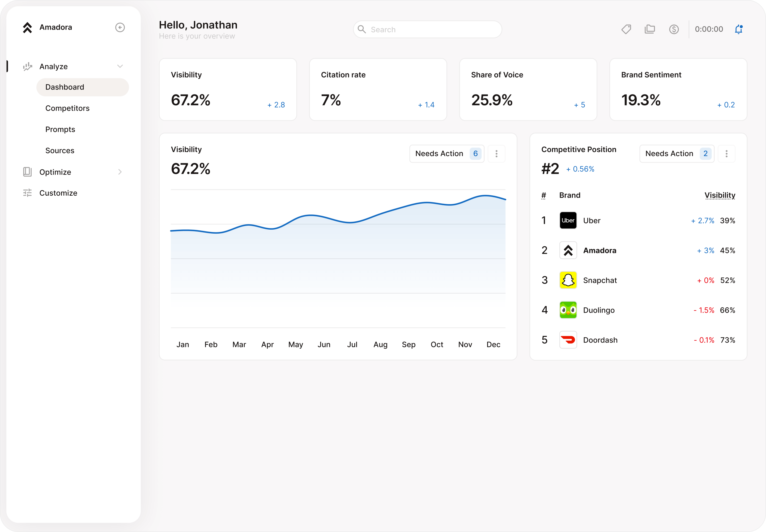Click the Snapchat ghost logo
The height and width of the screenshot is (532, 766).
568,280
